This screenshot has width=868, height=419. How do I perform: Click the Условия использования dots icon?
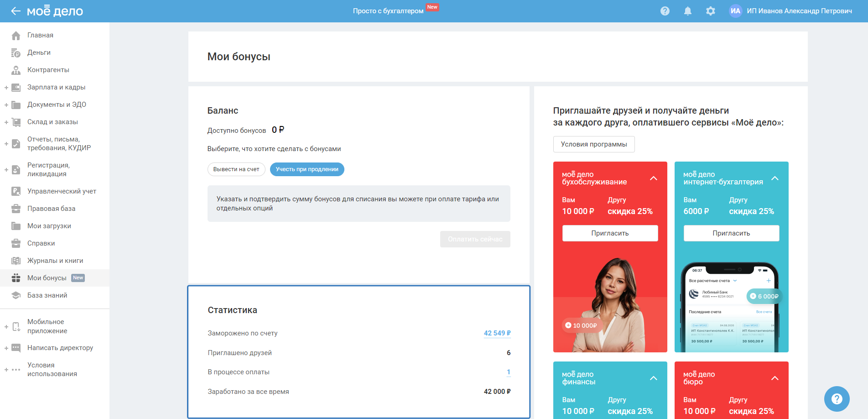coord(16,370)
